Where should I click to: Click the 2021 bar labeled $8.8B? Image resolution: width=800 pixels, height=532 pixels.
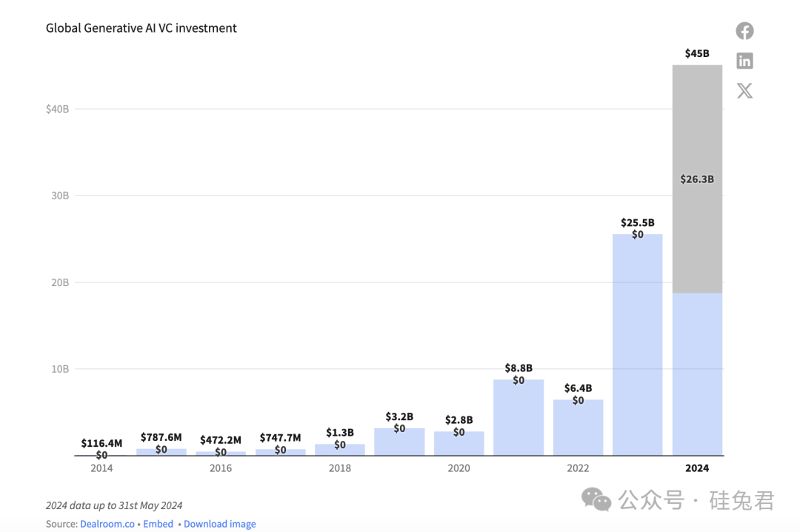click(x=519, y=417)
